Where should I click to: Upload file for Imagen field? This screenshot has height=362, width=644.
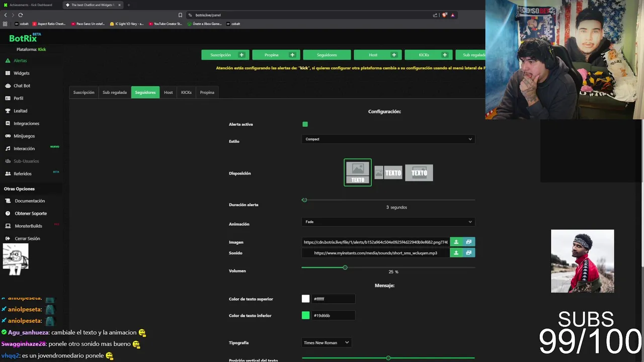click(x=456, y=242)
